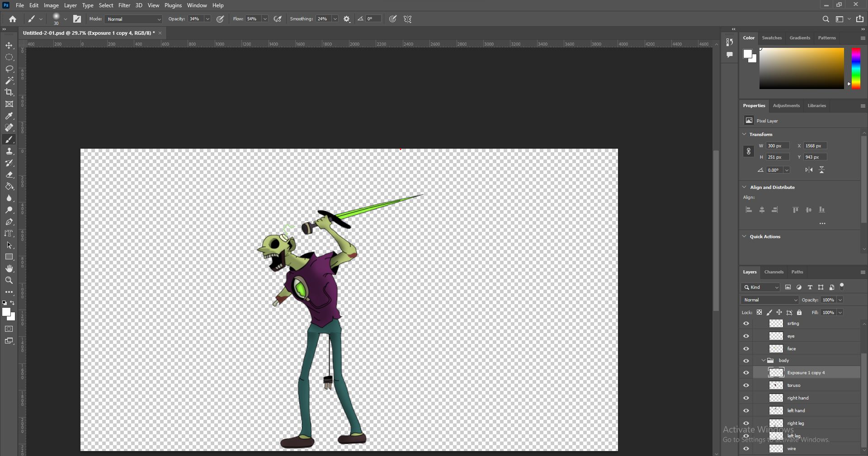This screenshot has height=456, width=868.
Task: Hide the toruso layer
Action: pyautogui.click(x=746, y=385)
